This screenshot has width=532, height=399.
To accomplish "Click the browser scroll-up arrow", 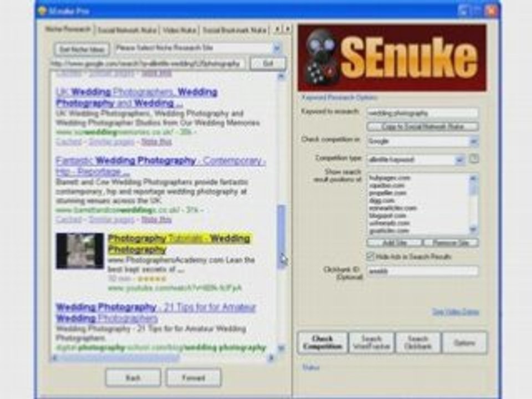I will pyautogui.click(x=282, y=76).
